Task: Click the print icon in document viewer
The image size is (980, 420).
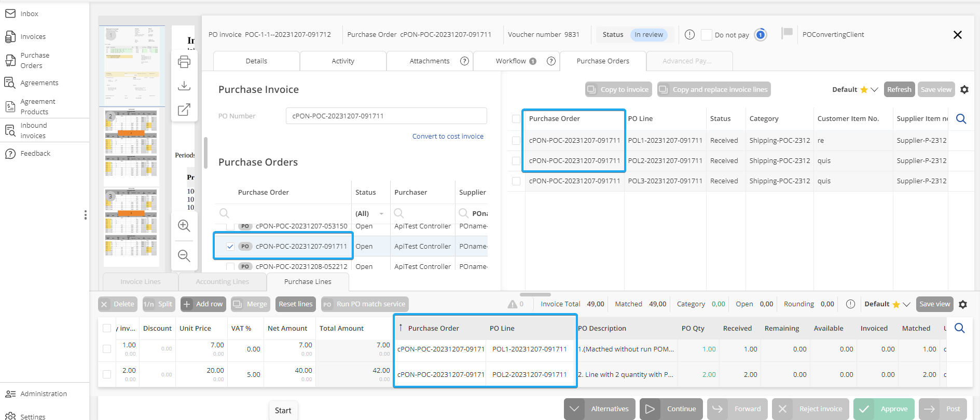Action: [x=184, y=62]
